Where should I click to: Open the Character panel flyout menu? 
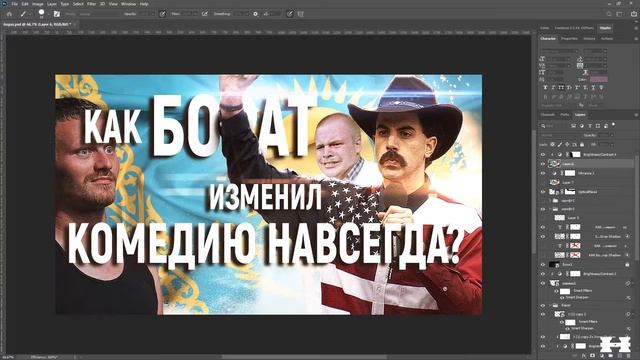(x=636, y=39)
